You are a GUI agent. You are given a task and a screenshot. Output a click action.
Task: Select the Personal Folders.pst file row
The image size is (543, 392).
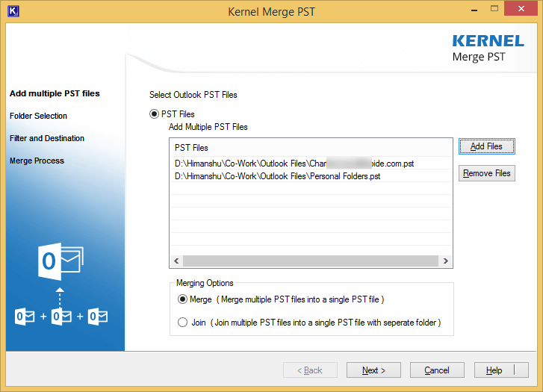(311, 176)
